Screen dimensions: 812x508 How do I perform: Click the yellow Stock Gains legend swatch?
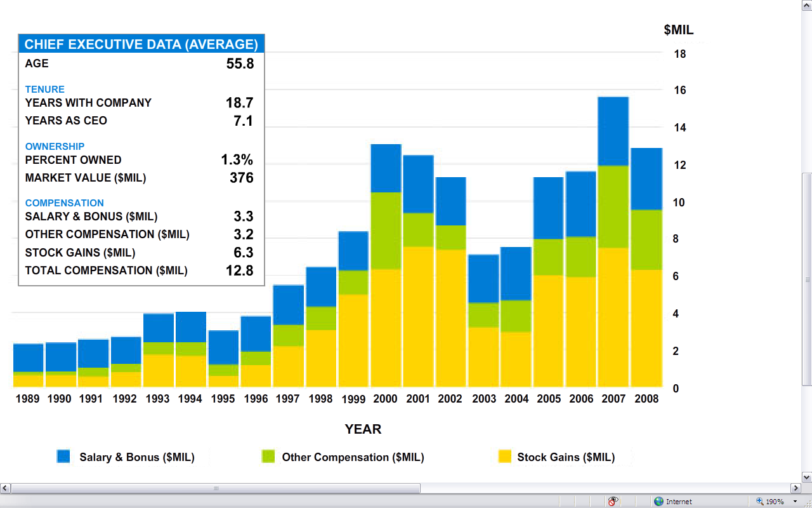coord(504,456)
